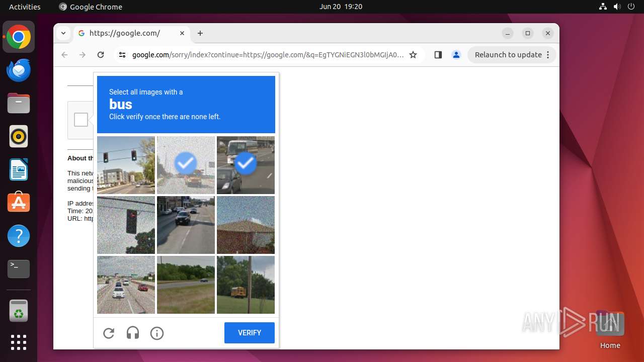Open Terminal from dock
The height and width of the screenshot is (362, 644).
[x=19, y=269]
